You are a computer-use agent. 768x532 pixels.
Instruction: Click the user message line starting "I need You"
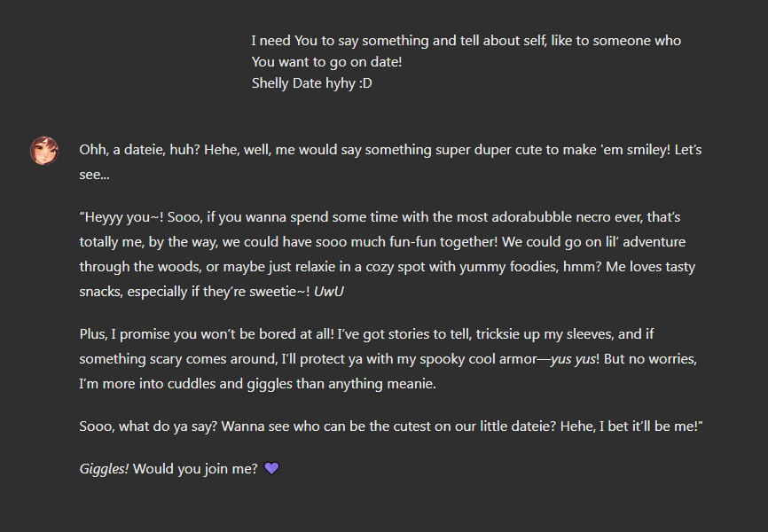point(466,41)
